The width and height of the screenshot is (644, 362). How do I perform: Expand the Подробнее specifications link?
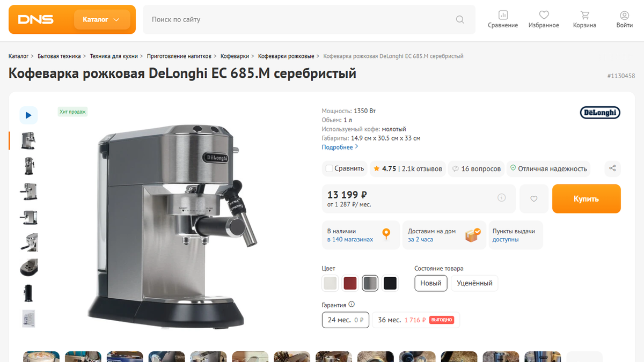point(340,147)
